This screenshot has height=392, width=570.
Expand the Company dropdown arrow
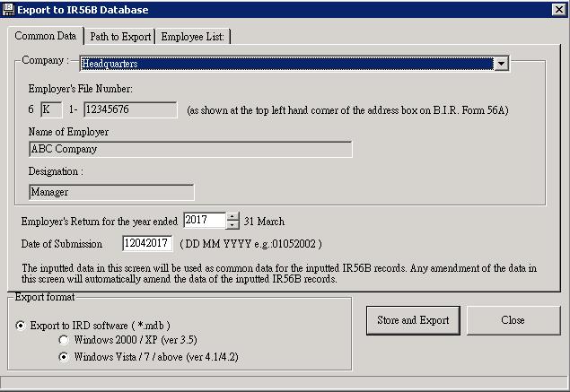click(501, 64)
